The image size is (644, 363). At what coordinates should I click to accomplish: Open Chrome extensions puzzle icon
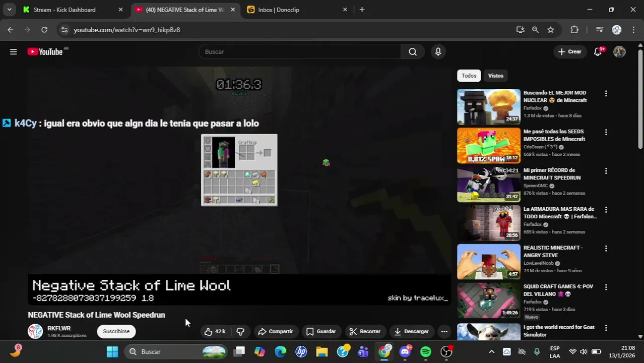(x=574, y=30)
